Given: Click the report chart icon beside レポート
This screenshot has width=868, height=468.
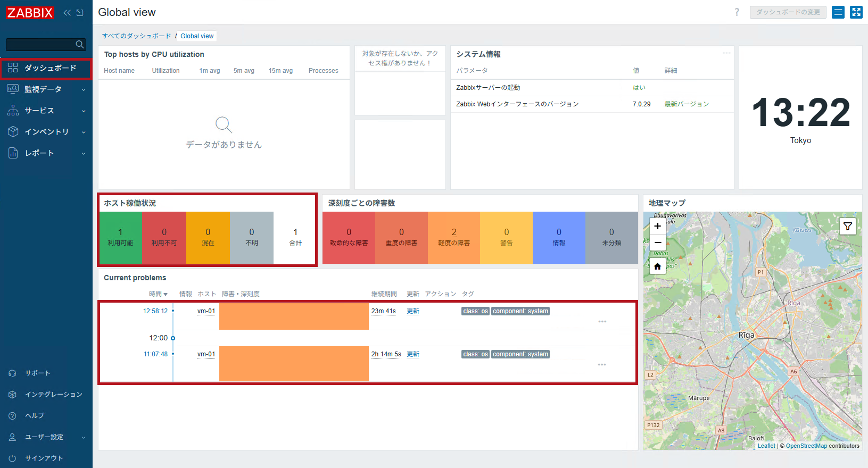Looking at the screenshot, I should pos(13,153).
